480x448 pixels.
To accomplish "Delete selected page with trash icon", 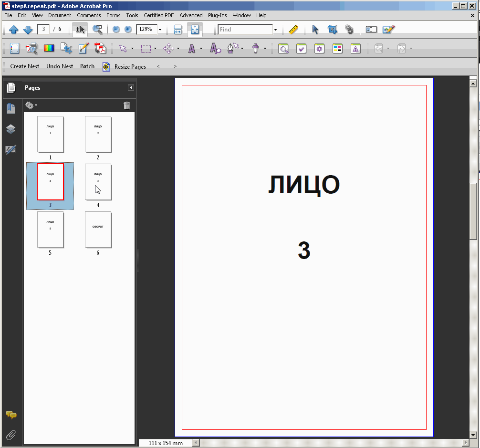I will click(x=127, y=105).
